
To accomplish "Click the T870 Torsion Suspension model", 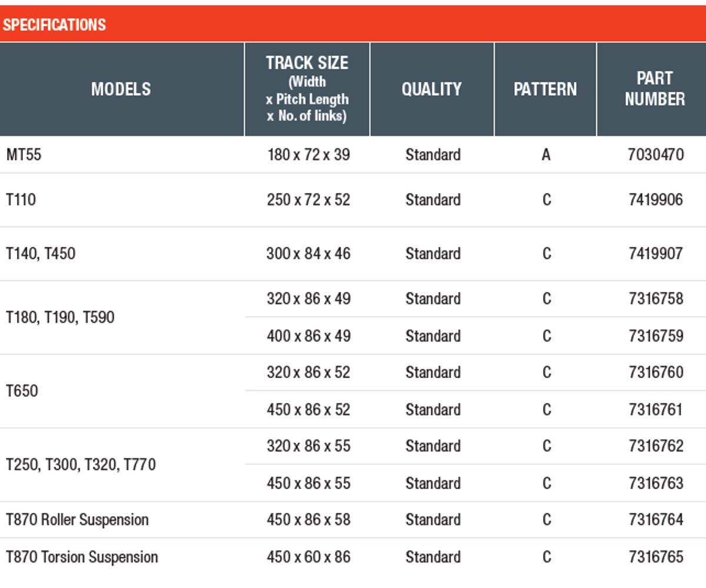I will pyautogui.click(x=82, y=557).
